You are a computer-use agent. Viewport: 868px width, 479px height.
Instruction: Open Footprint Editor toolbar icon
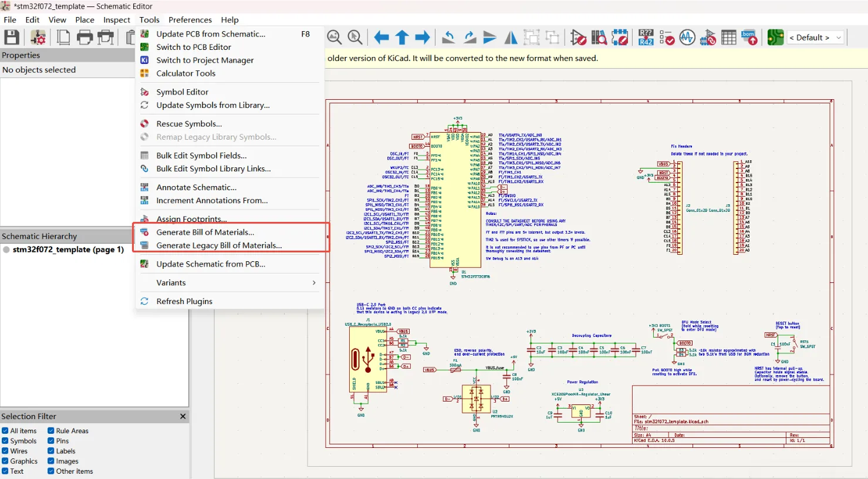pyautogui.click(x=620, y=38)
